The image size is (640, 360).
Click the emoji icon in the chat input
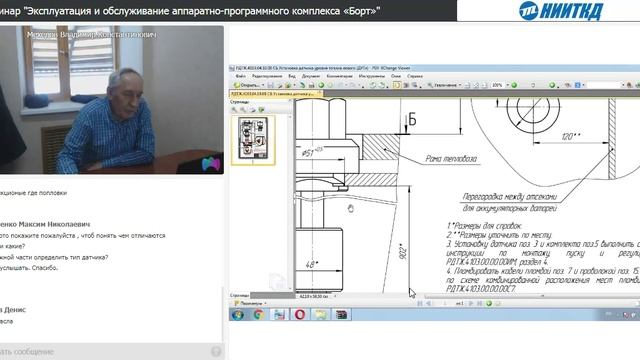tap(216, 351)
